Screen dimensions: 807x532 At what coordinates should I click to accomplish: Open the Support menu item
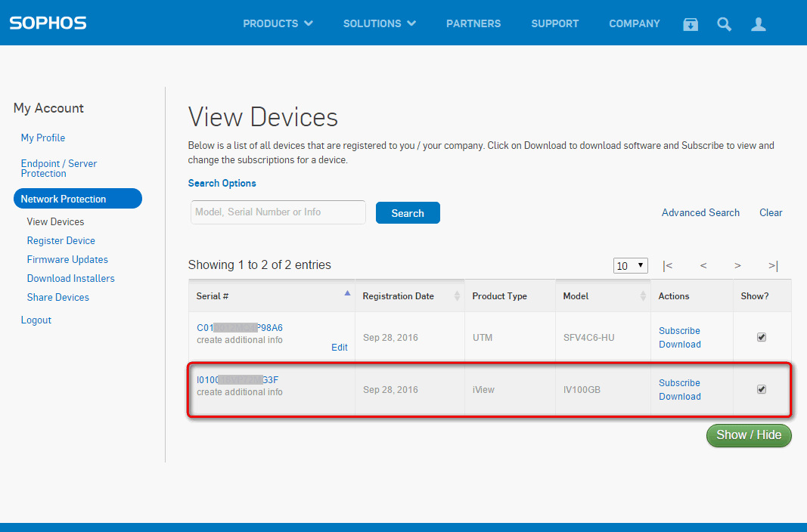coord(555,23)
